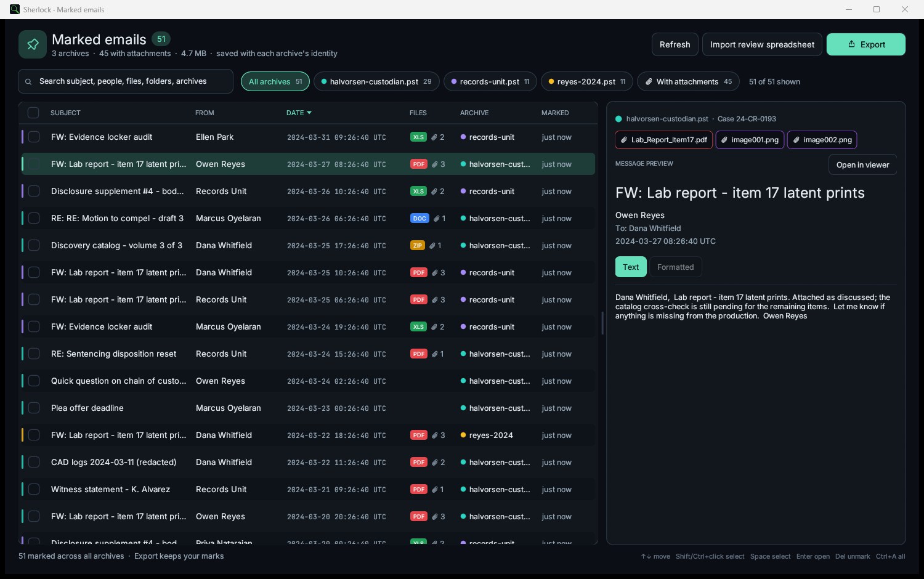Check the Plea offer deadline row checkbox
The width and height of the screenshot is (924, 579).
[34, 408]
